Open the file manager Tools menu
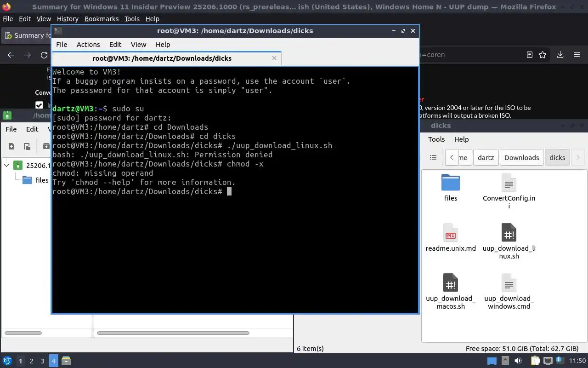588x368 pixels. (436, 139)
